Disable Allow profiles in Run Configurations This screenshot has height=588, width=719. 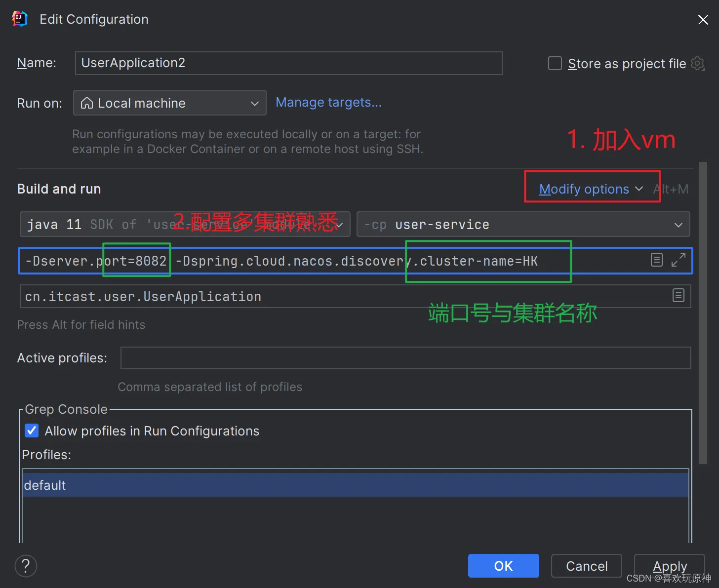(x=32, y=431)
